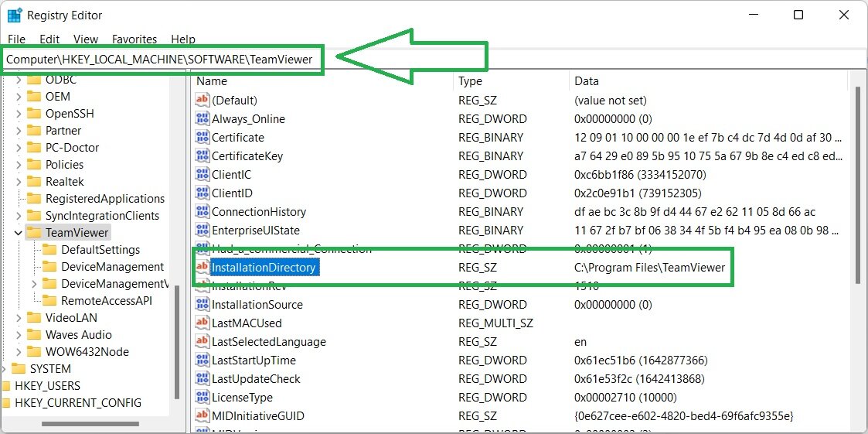
Task: Click data value 0x61ec51b6 (1642877366)
Action: pyautogui.click(x=641, y=361)
